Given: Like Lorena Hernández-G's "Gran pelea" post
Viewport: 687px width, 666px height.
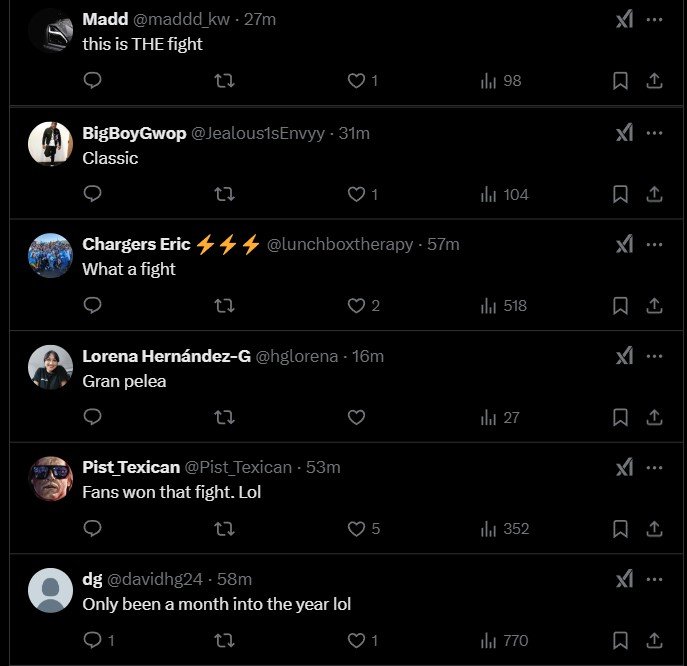Looking at the screenshot, I should point(356,417).
